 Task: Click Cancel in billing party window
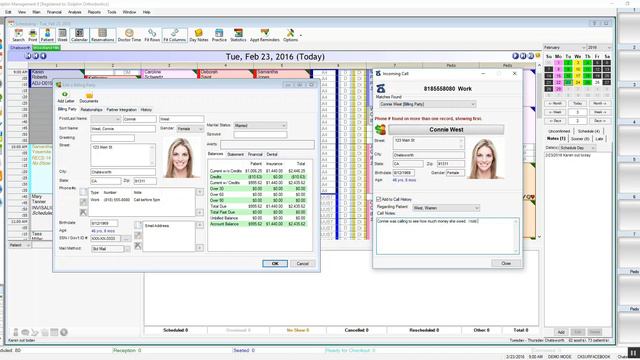pyautogui.click(x=302, y=264)
